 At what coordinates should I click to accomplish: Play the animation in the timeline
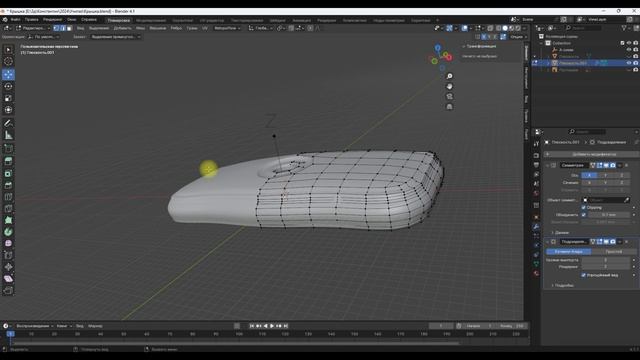click(272, 326)
